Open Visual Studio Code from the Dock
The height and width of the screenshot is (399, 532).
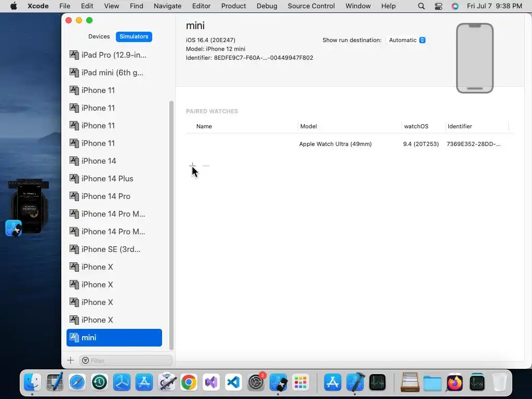click(233, 382)
